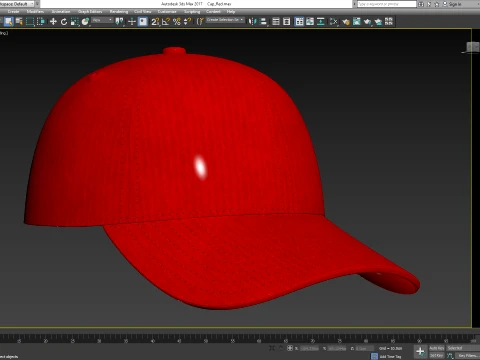Choose the Rectangular Selection Region tool

click(x=30, y=22)
